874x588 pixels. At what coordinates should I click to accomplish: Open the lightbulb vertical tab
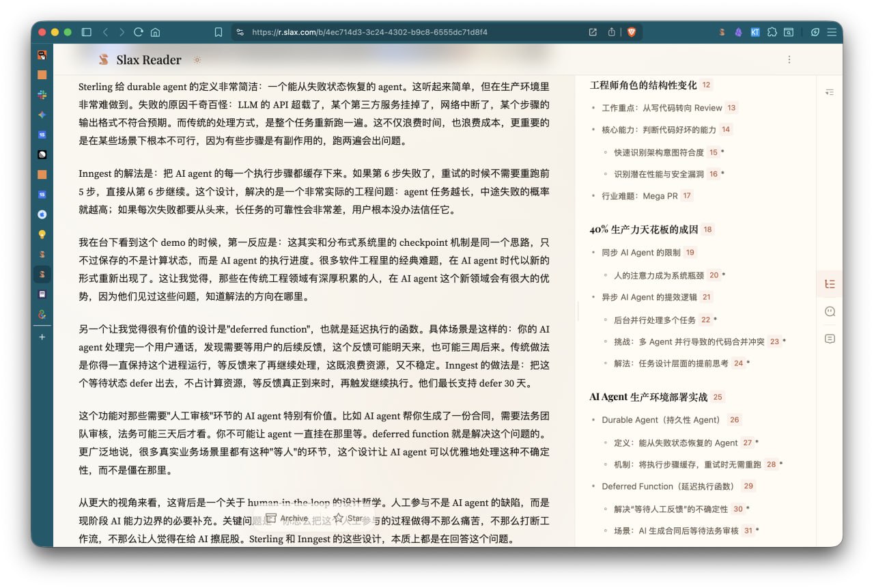click(x=42, y=234)
